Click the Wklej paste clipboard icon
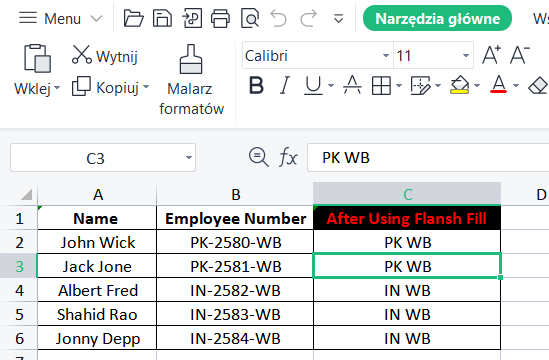 click(x=37, y=58)
